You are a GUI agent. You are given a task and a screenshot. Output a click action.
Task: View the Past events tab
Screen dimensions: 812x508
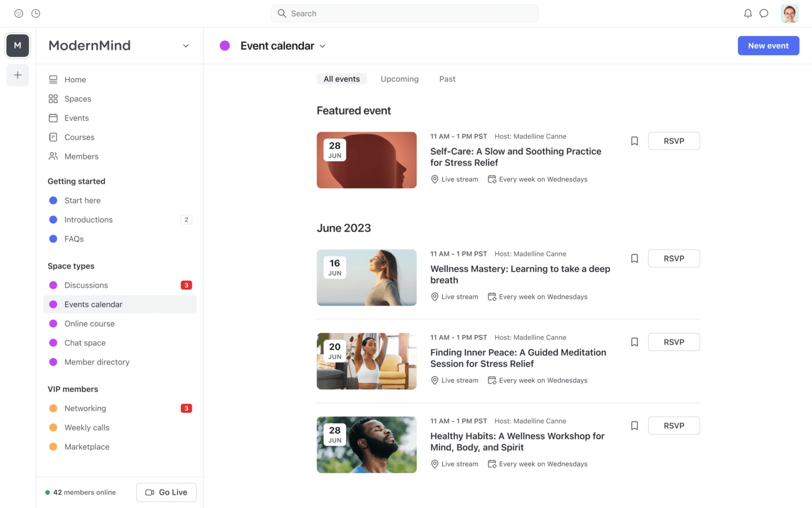click(x=447, y=78)
